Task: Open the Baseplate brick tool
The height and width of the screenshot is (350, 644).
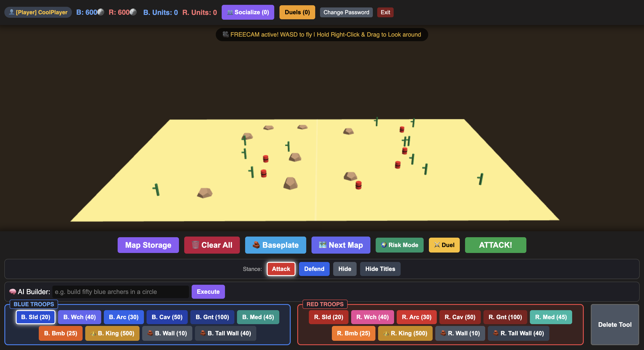Action: pos(276,245)
